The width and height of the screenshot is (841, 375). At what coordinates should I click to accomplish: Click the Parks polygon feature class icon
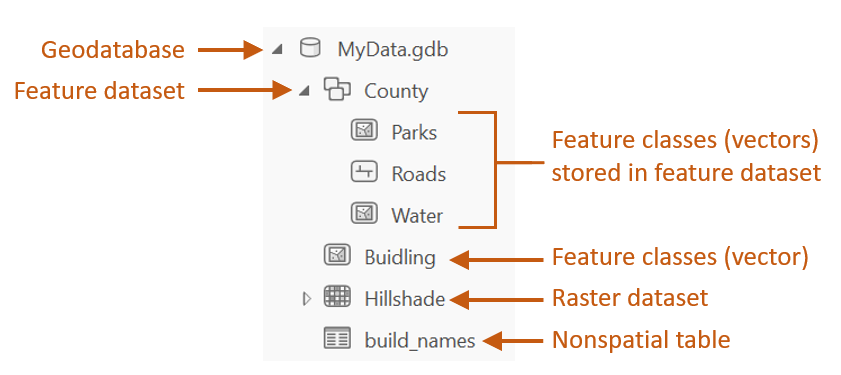[364, 130]
